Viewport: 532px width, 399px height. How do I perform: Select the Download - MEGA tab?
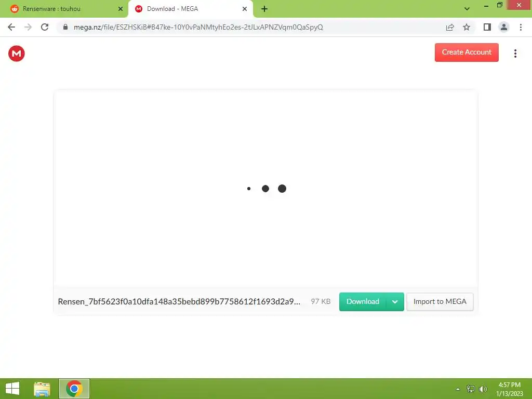click(x=190, y=9)
